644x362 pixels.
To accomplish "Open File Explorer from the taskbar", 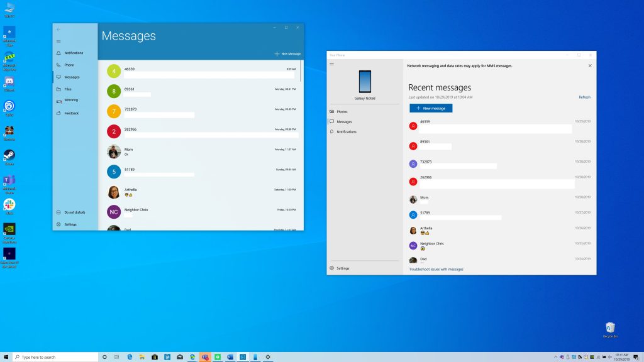I will [x=142, y=357].
